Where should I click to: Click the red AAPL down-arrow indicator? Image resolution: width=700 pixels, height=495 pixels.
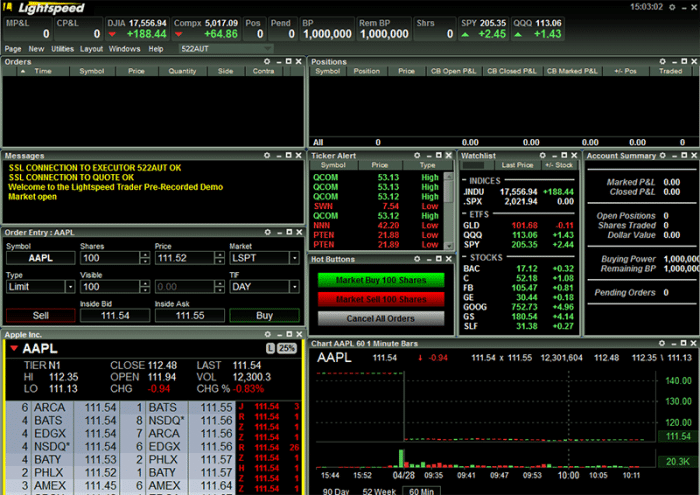point(14,348)
